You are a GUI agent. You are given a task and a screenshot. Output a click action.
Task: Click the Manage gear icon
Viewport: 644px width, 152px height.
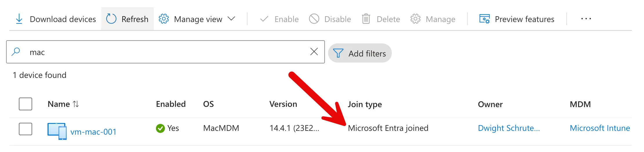[x=415, y=19]
